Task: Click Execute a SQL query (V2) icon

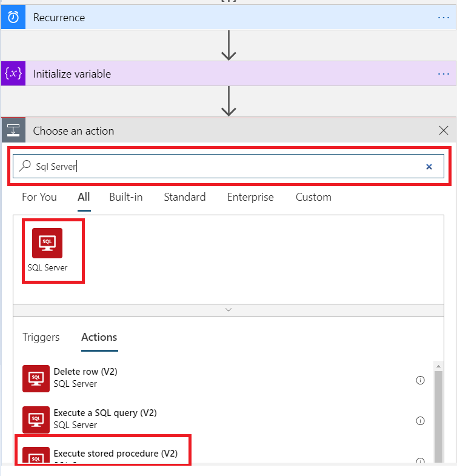Action: pos(36,420)
